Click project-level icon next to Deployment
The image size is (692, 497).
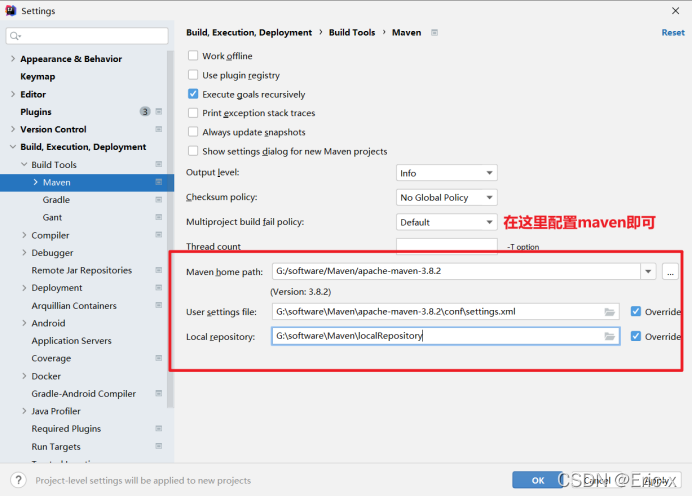pyautogui.click(x=159, y=288)
